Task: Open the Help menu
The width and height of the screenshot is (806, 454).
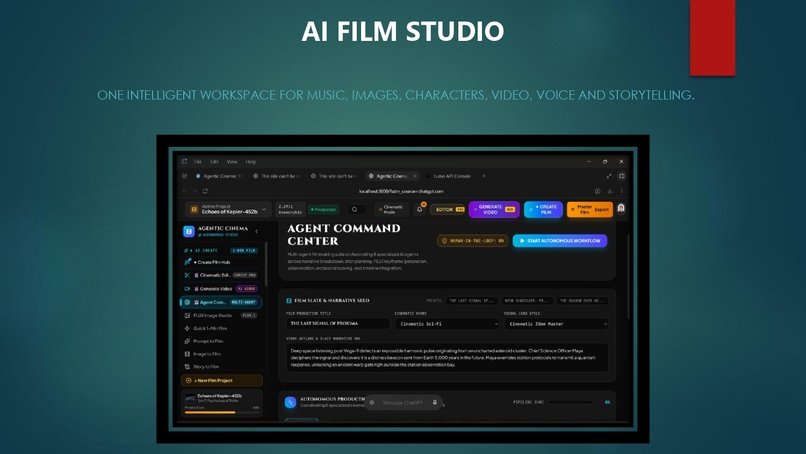Action: tap(250, 161)
